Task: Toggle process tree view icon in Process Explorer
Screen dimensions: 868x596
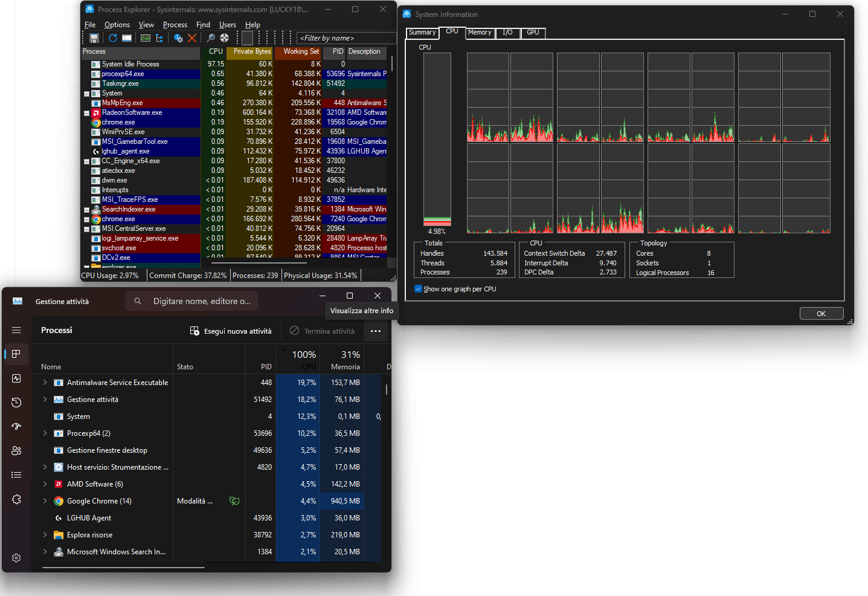Action: [159, 38]
